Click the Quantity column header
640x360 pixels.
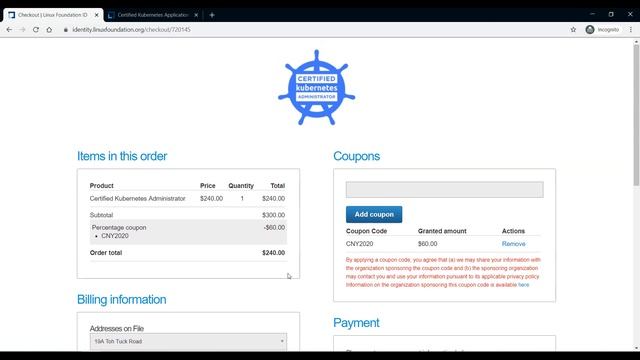pos(241,186)
